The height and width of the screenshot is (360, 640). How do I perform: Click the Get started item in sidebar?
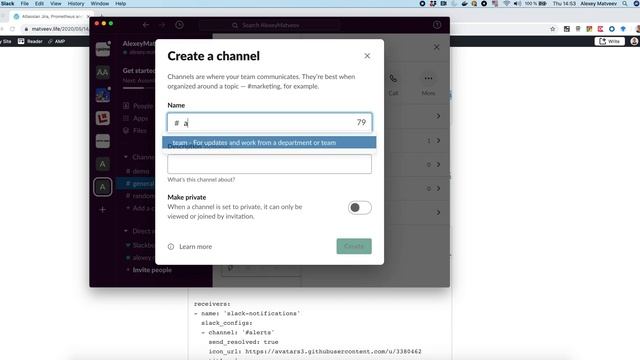(x=139, y=71)
